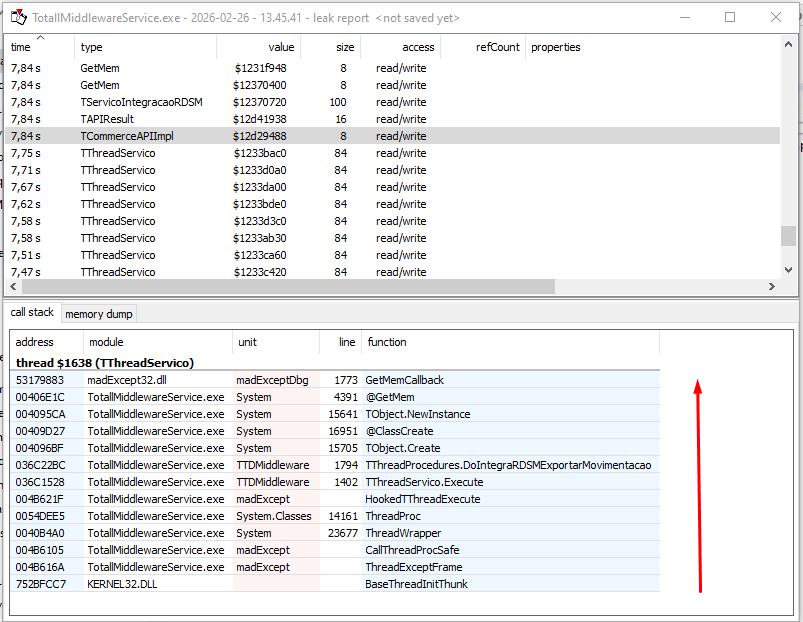The height and width of the screenshot is (622, 803).
Task: Click vertical scrollbar down arrow in leak list
Action: pyautogui.click(x=788, y=270)
